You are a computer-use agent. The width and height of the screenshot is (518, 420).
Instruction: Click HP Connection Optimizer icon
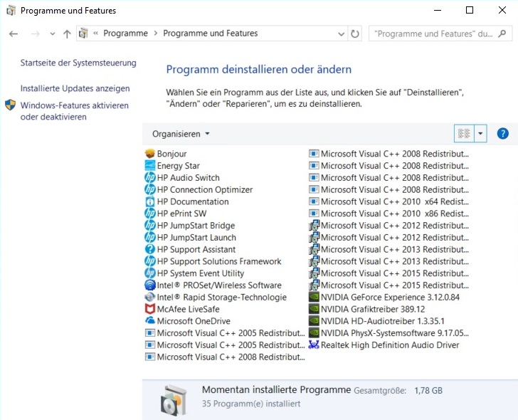pyautogui.click(x=150, y=189)
